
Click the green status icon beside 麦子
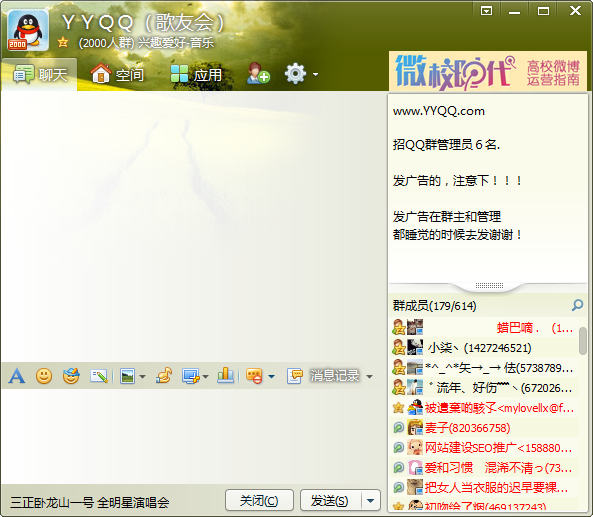398,428
